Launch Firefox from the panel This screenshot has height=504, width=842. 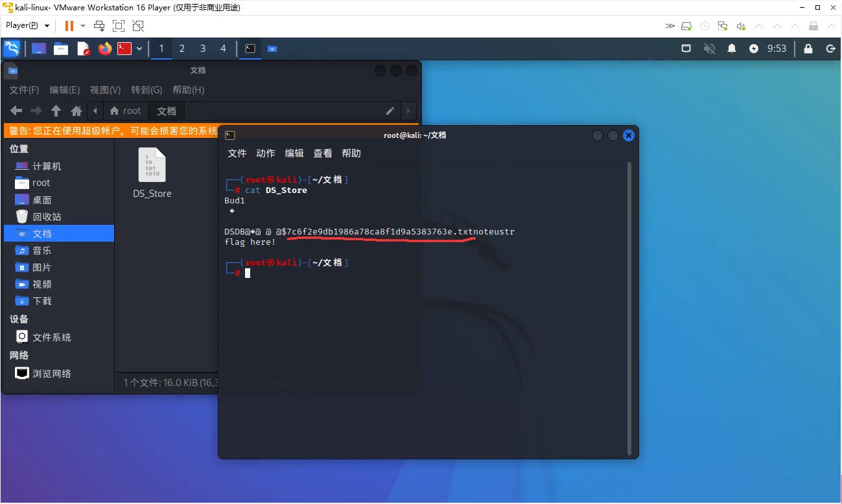[x=104, y=49]
